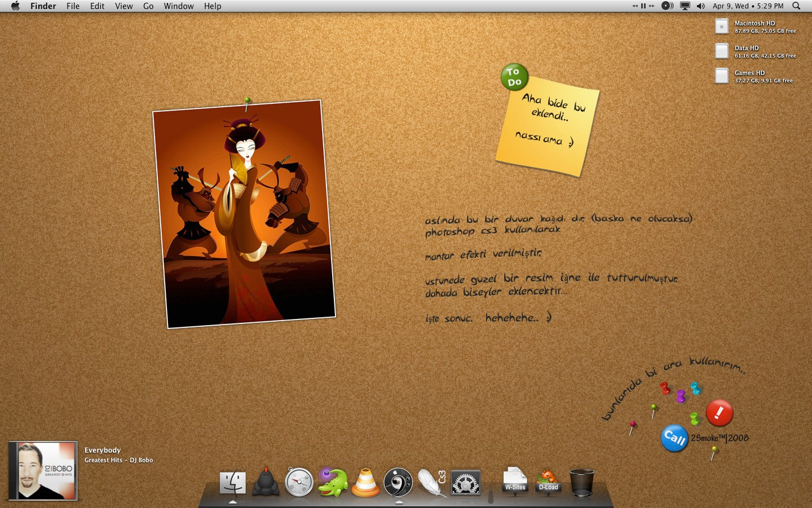This screenshot has height=508, width=812.
Task: Launch the feather CS3 app in Dock
Action: 432,483
